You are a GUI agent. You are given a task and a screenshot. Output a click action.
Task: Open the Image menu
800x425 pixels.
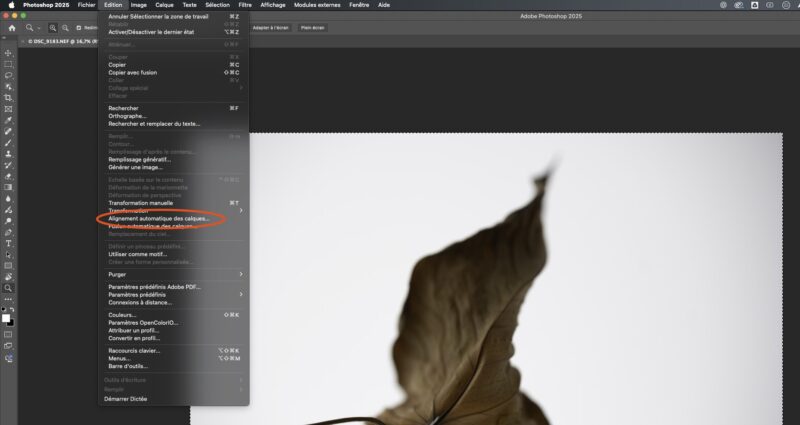[138, 5]
